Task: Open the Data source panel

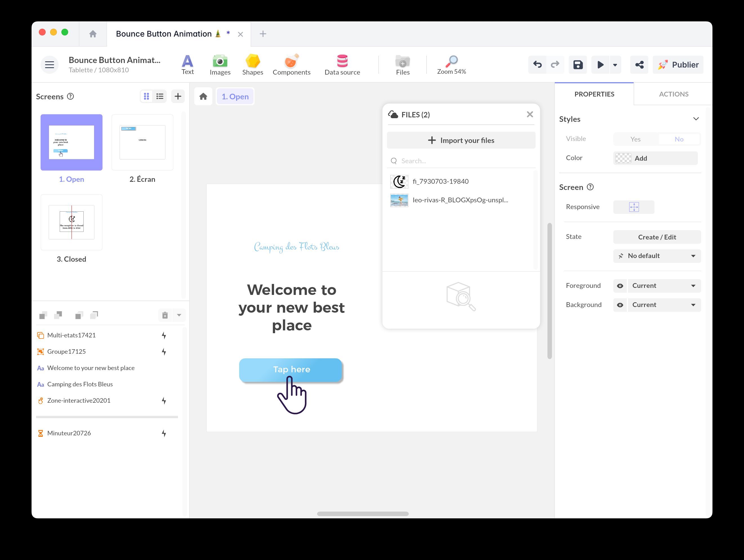Action: pos(342,64)
